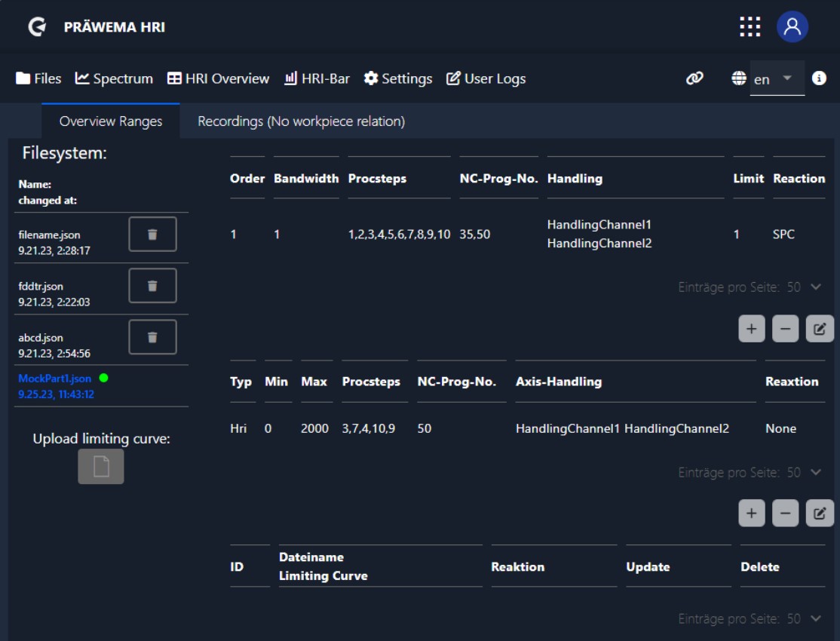
Task: Expand entries per page under Hri table
Action: point(815,472)
